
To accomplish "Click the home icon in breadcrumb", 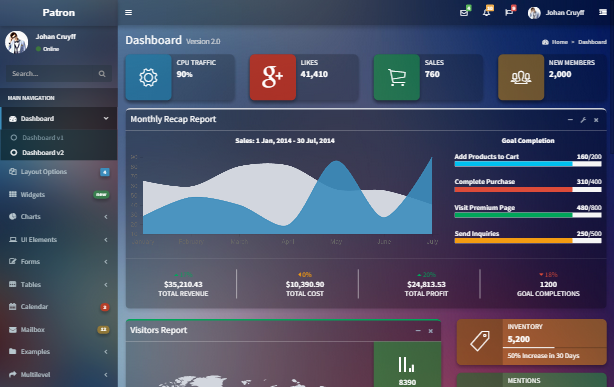I will (x=545, y=42).
